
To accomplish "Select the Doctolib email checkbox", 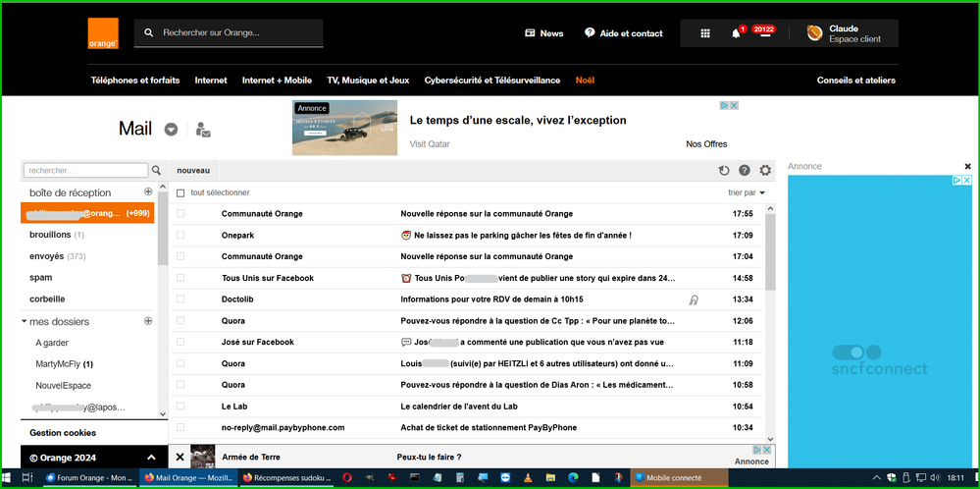I will [181, 299].
